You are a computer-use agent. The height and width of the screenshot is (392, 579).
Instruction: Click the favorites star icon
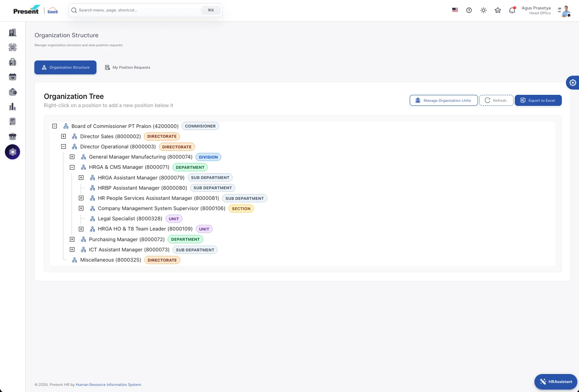pyautogui.click(x=498, y=10)
